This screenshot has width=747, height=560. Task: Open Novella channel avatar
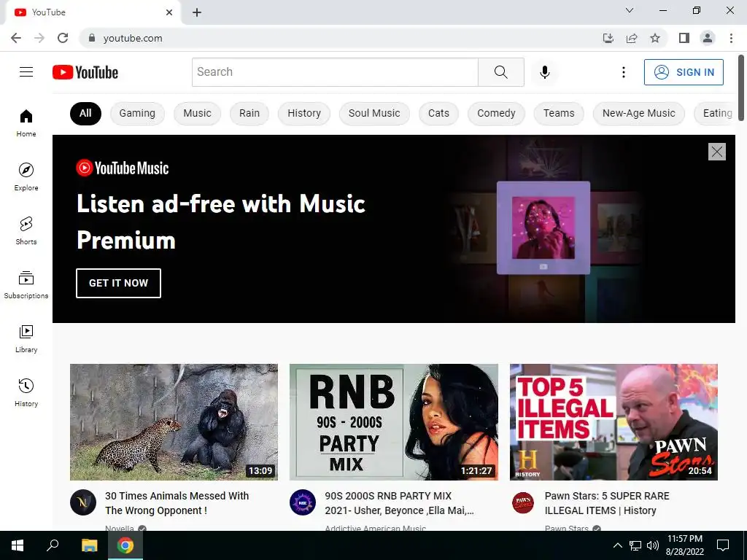click(83, 502)
